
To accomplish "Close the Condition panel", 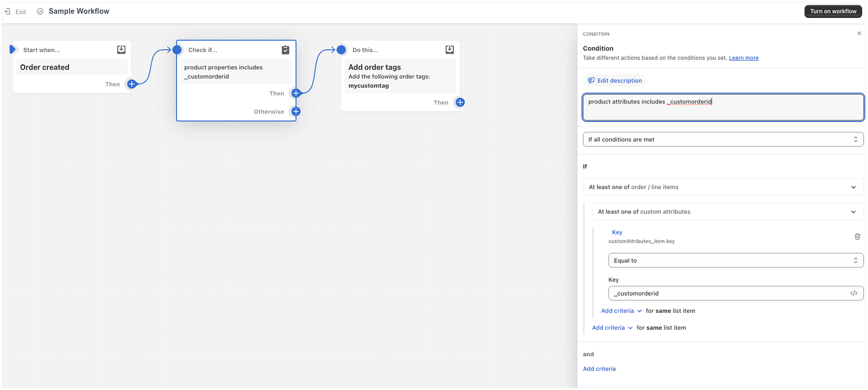I will point(859,33).
